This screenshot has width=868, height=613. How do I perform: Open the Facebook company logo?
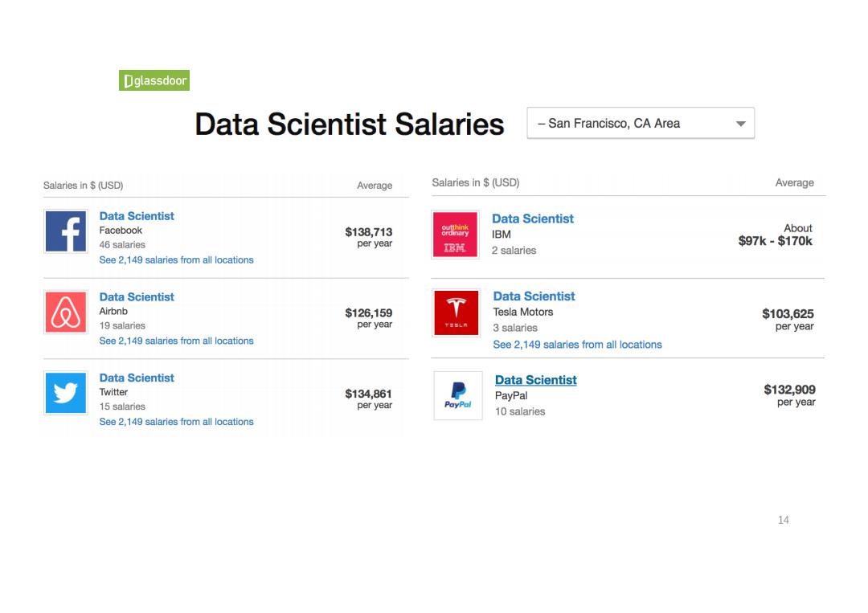(x=66, y=231)
